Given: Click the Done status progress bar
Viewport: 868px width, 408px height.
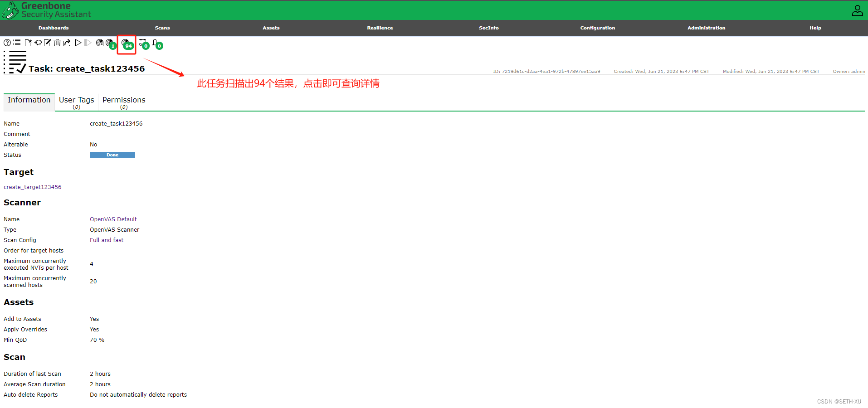Looking at the screenshot, I should click(x=112, y=155).
